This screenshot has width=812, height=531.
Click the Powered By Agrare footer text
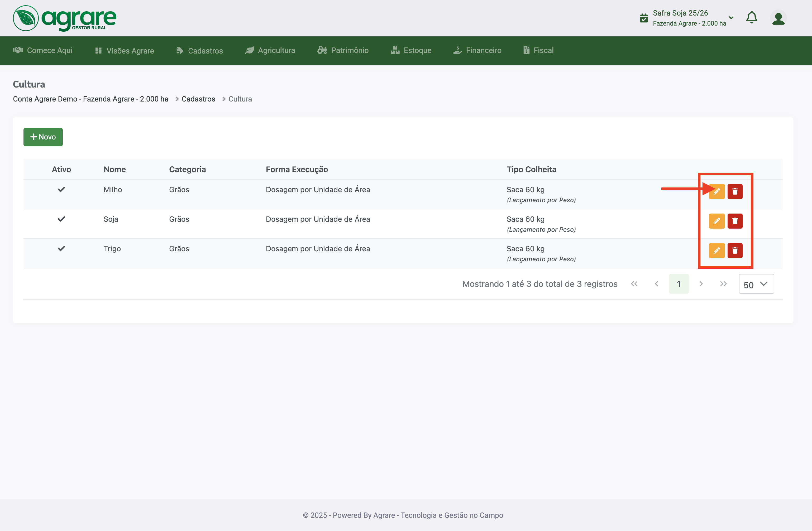403,515
